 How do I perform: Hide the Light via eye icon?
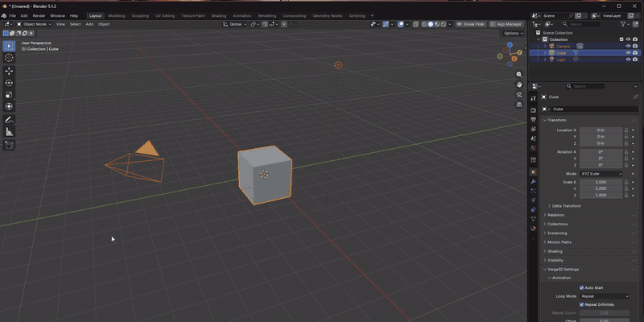click(629, 59)
